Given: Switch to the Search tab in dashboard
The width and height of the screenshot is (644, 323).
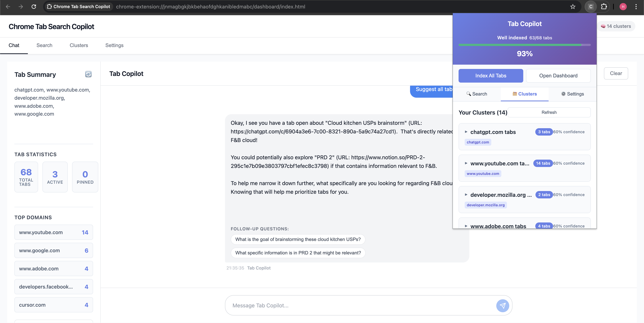Looking at the screenshot, I should pos(44,45).
